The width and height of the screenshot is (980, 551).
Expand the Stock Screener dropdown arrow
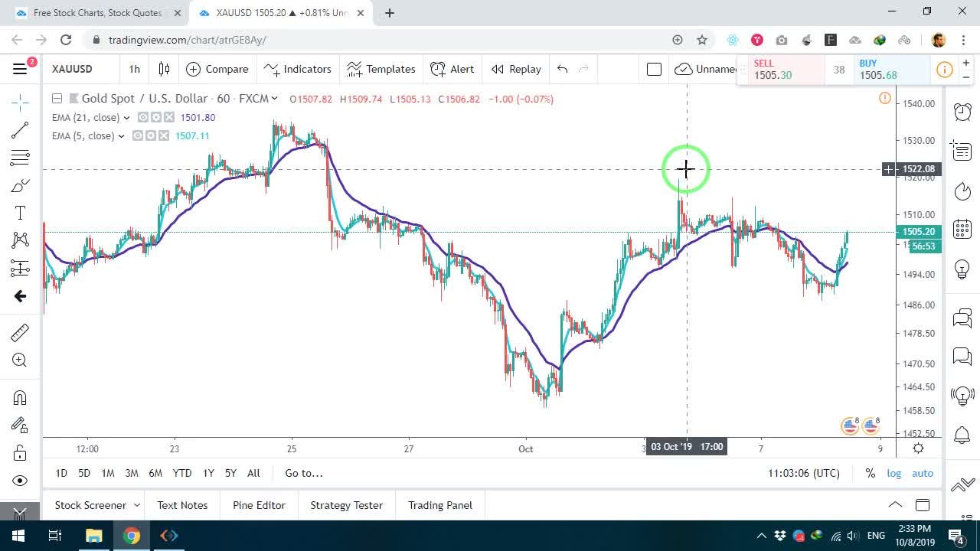click(137, 505)
